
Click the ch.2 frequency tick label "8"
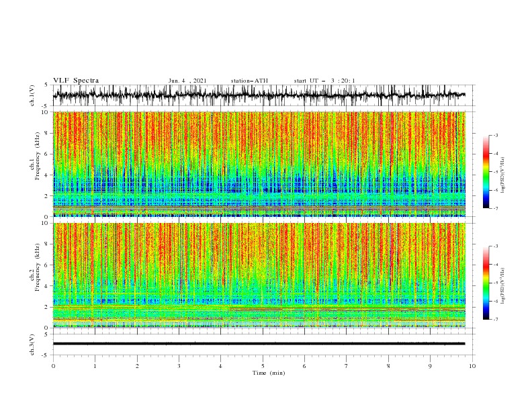pyautogui.click(x=47, y=244)
